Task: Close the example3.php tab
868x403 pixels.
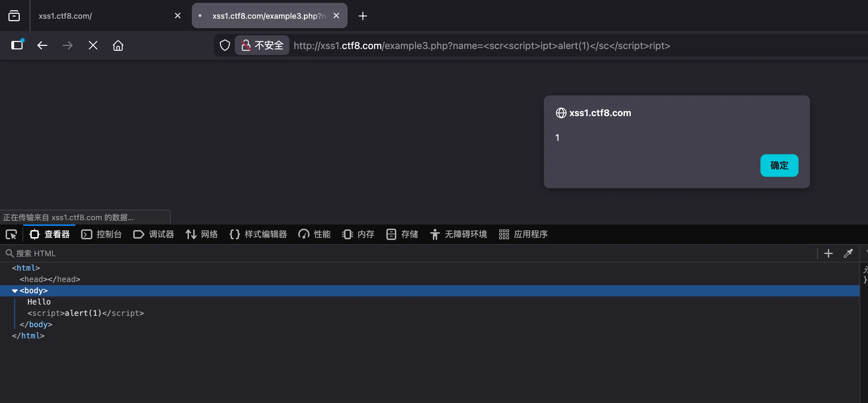Action: pyautogui.click(x=336, y=16)
